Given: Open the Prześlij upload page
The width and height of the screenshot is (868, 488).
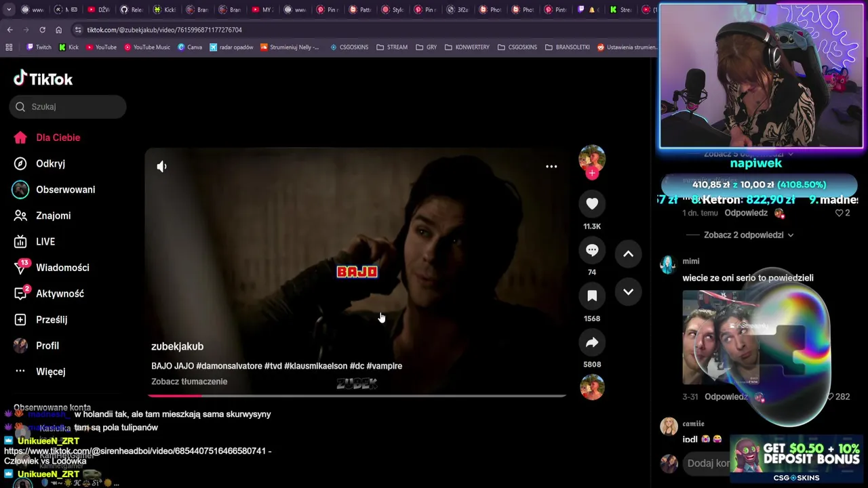Looking at the screenshot, I should (x=40, y=319).
